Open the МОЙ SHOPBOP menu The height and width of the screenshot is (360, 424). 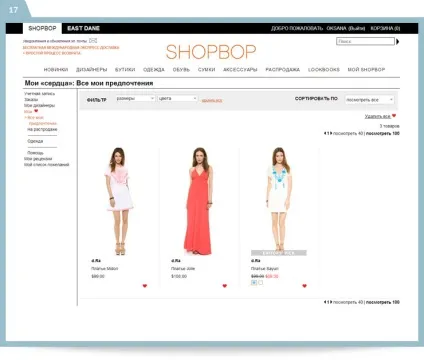pyautogui.click(x=366, y=70)
